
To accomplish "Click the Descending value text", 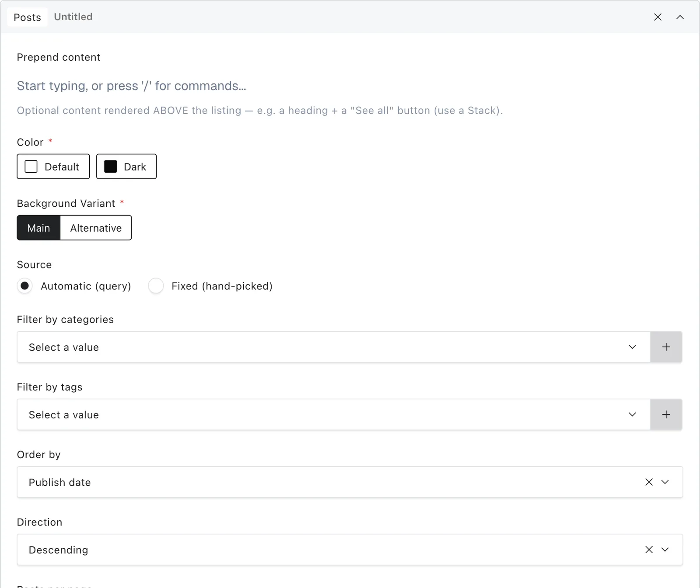I will [58, 550].
